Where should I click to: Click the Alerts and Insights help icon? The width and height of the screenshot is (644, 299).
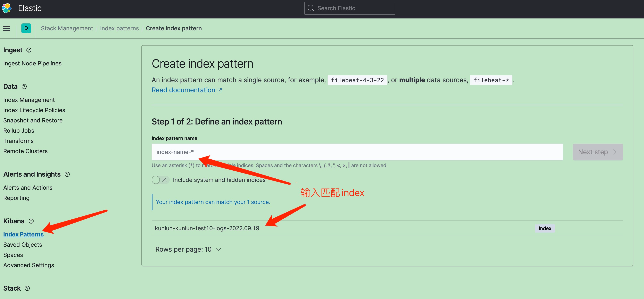click(x=67, y=174)
